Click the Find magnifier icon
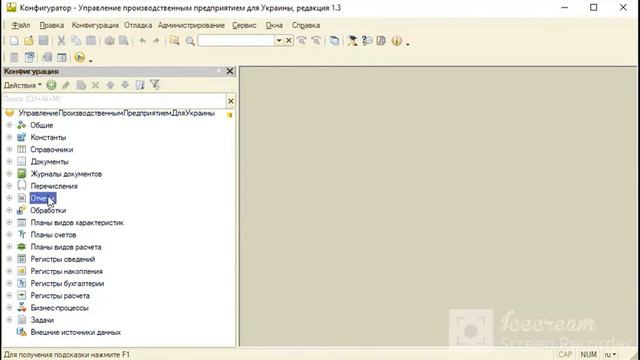The width and height of the screenshot is (640, 360). pyautogui.click(x=190, y=41)
